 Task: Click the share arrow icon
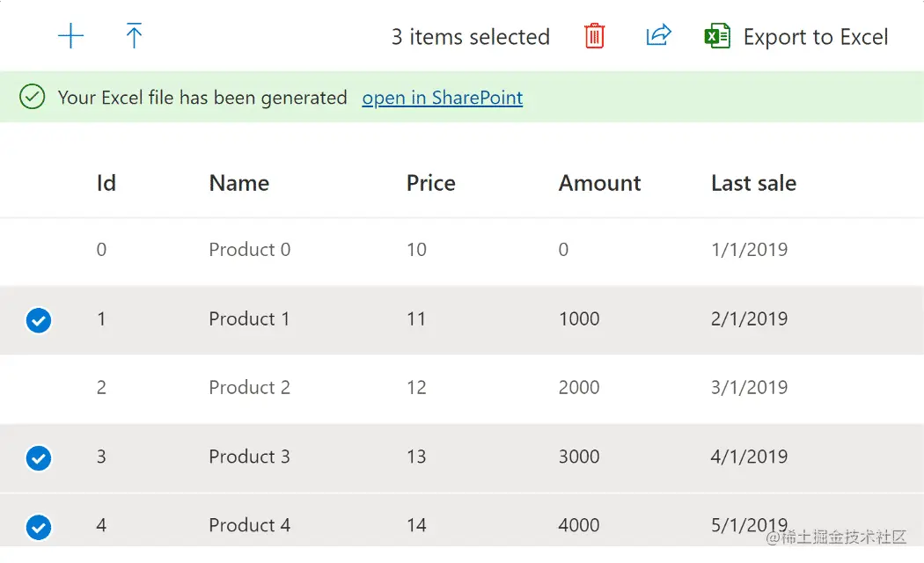(658, 36)
